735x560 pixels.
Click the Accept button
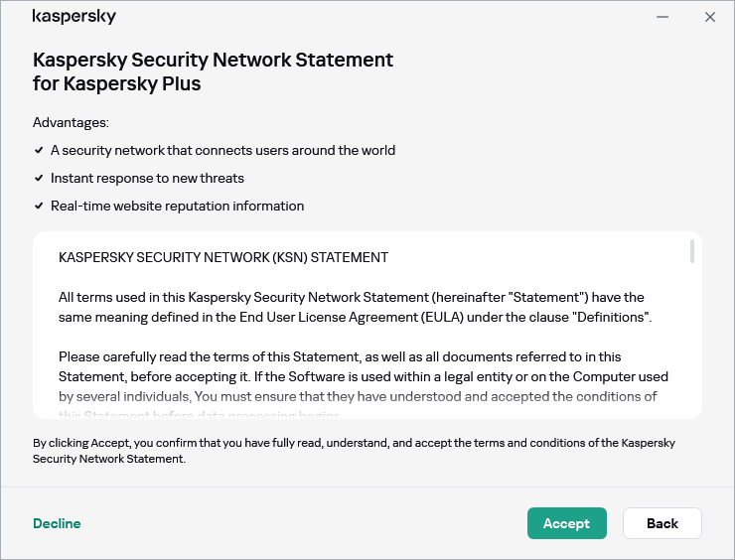point(566,523)
